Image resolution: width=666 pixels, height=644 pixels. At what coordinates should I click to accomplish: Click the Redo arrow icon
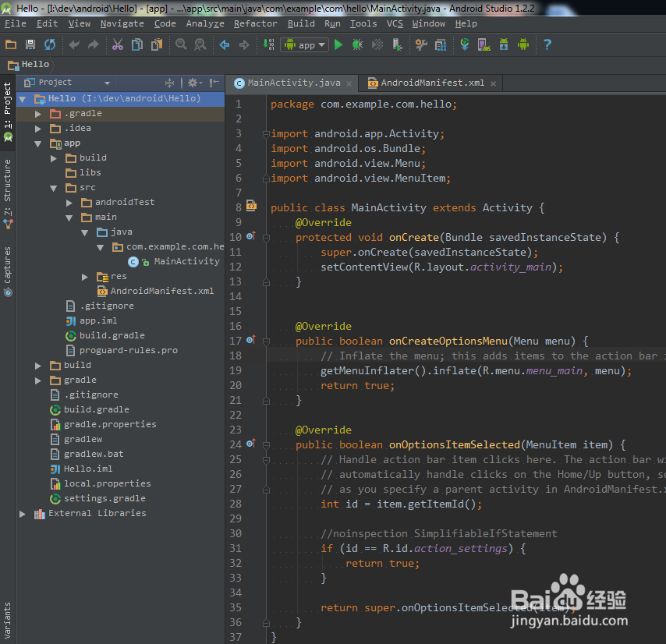click(x=93, y=44)
